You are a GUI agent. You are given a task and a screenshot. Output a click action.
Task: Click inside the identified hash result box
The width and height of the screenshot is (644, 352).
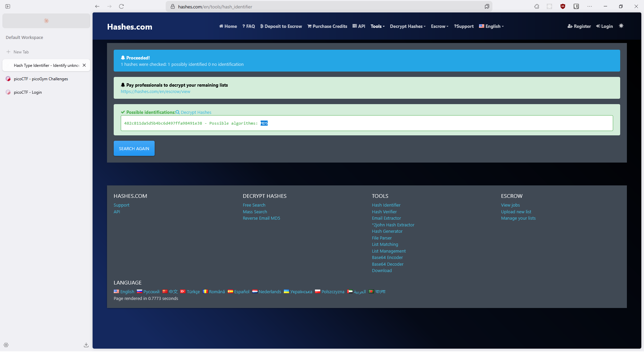pyautogui.click(x=367, y=123)
